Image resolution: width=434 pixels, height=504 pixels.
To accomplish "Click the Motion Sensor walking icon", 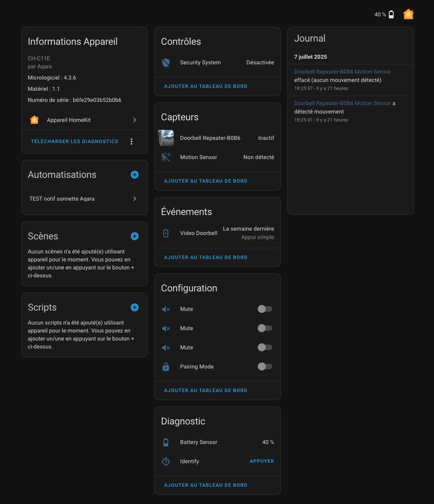I will click(166, 157).
